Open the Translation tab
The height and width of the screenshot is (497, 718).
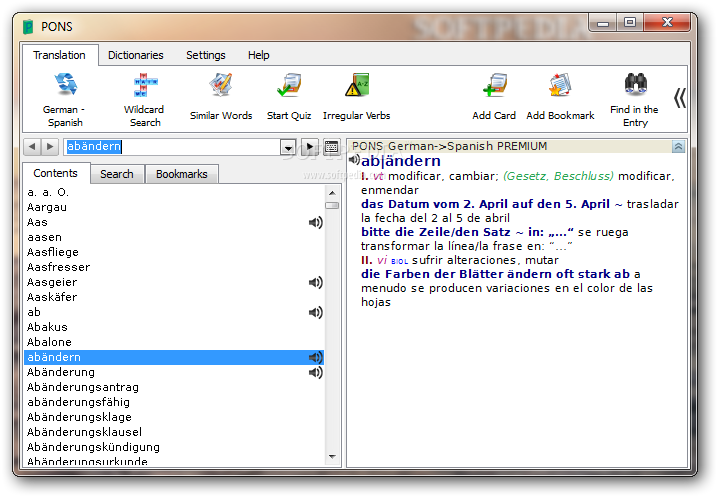tap(60, 55)
